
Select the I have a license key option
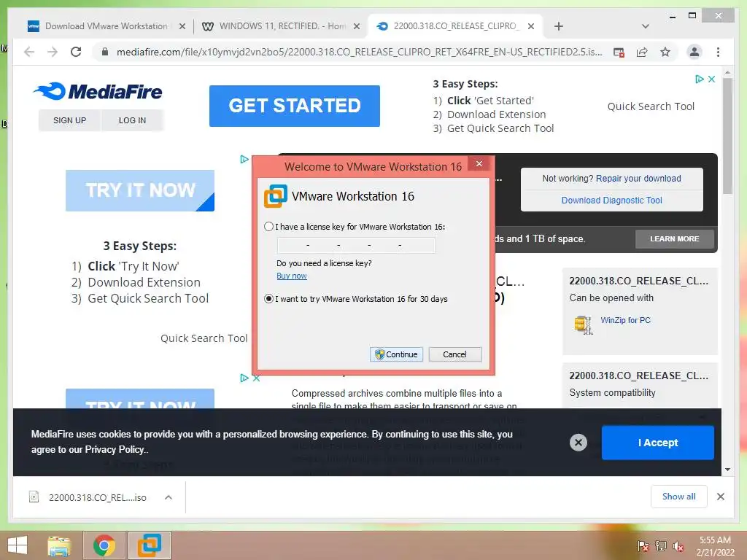[268, 227]
